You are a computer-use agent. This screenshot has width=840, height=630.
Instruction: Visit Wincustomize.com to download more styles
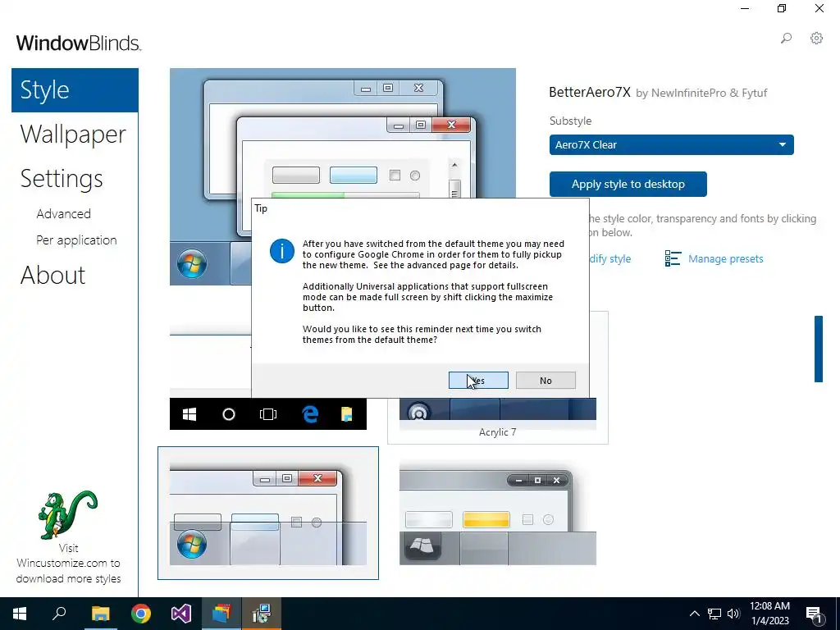click(68, 564)
